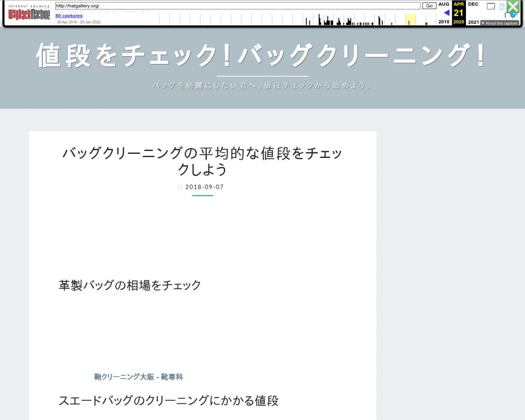Open the 鞄クリーニング大阪 - 靴専科 link
Screen dimensions: 525x420
point(138,377)
